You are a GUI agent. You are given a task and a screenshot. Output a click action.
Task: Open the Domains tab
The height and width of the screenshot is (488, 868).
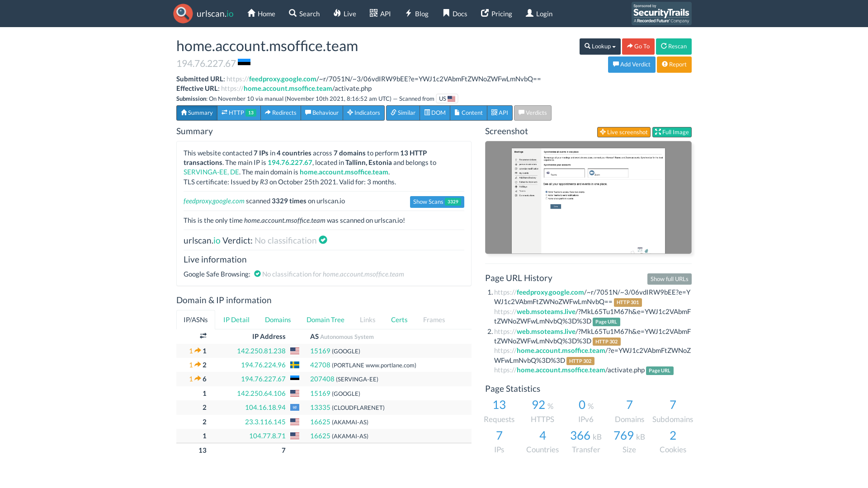tap(278, 320)
